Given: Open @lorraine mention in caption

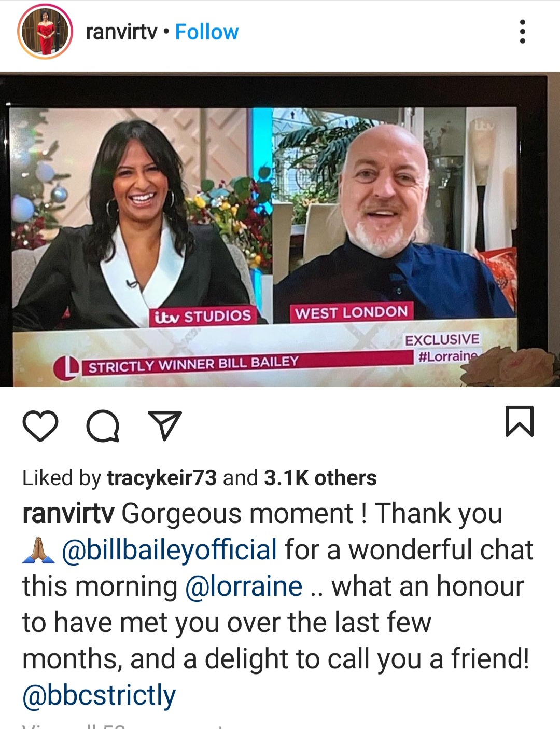Looking at the screenshot, I should [244, 586].
